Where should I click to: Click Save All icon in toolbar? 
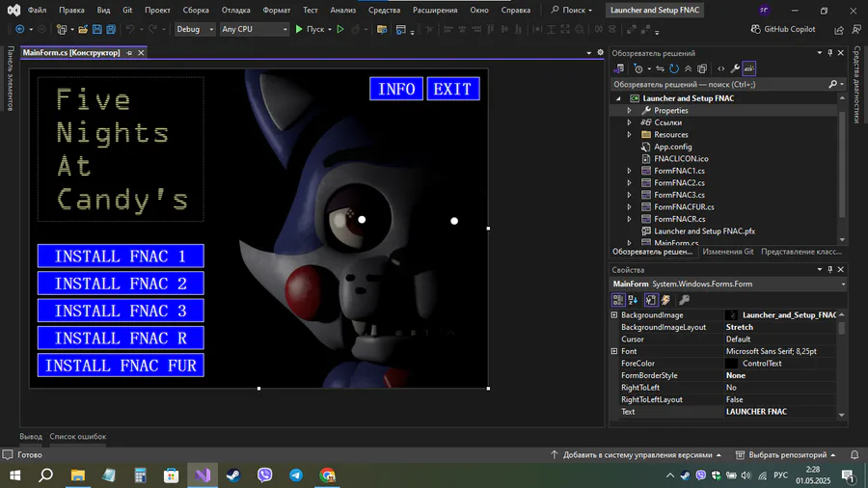pos(111,29)
